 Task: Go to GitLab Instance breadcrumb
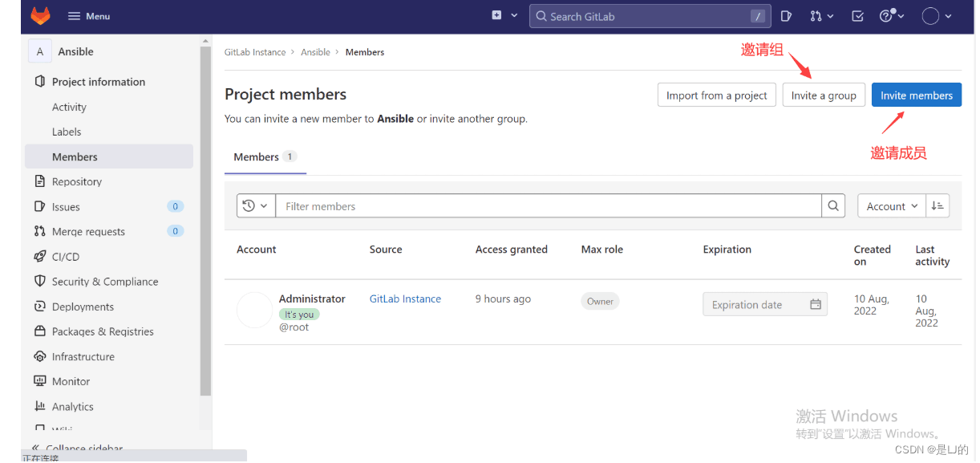click(255, 52)
